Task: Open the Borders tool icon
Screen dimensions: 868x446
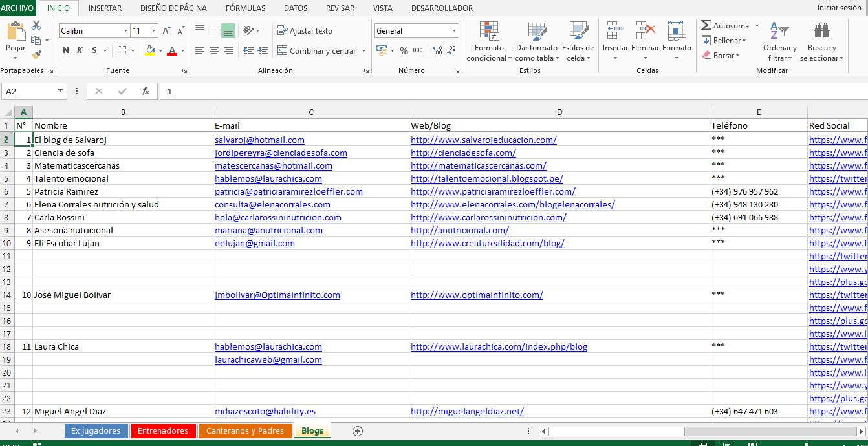Action: [x=122, y=50]
